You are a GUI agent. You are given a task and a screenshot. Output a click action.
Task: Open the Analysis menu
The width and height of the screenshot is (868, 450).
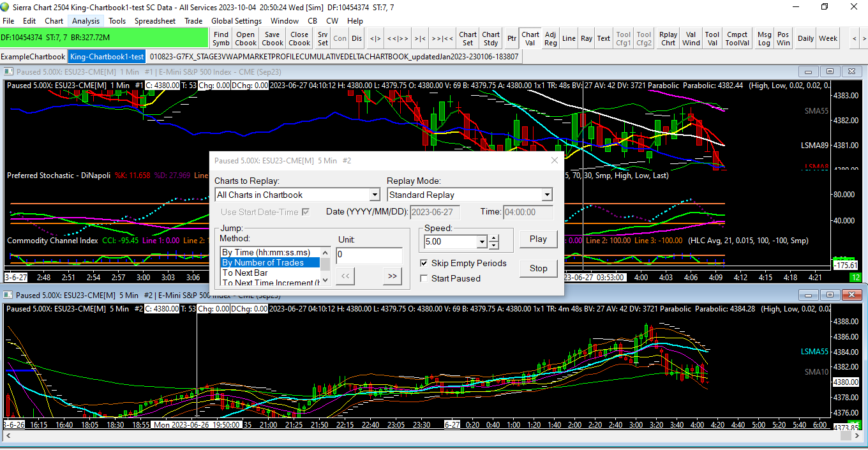point(86,20)
